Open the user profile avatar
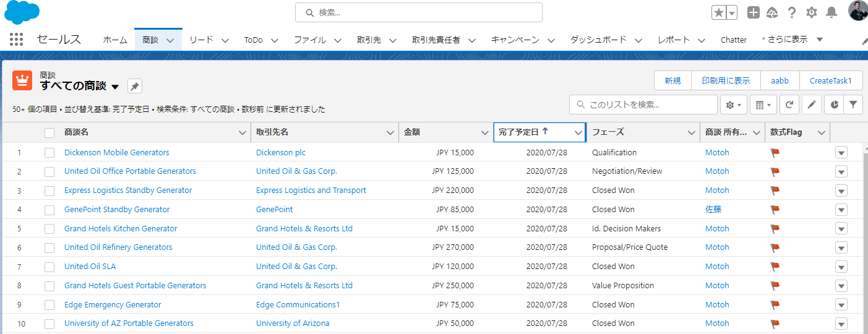This screenshot has height=334, width=868. pyautogui.click(x=858, y=11)
